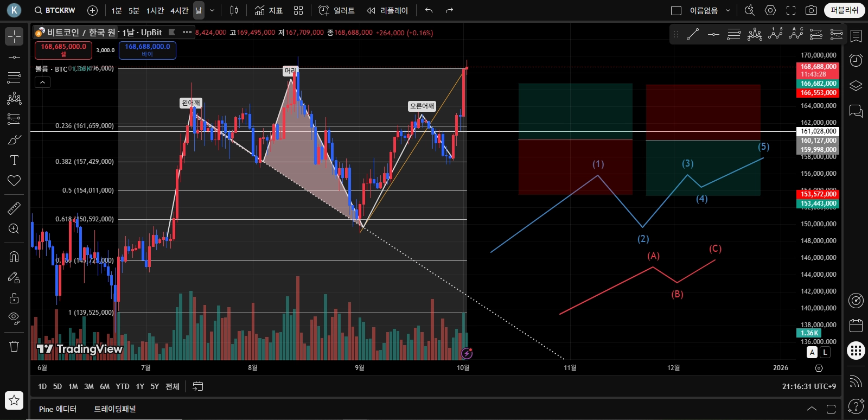This screenshot has height=420, width=868.
Task: Select the crosshair cursor tool
Action: (14, 36)
